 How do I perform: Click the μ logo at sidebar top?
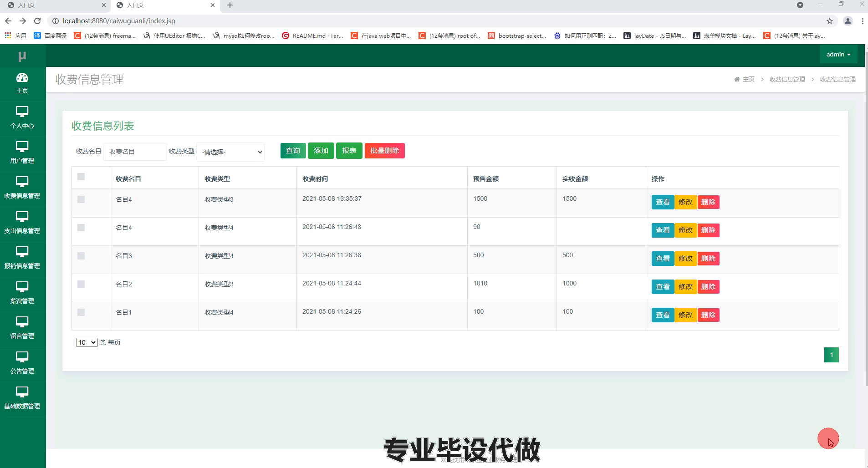coord(22,56)
